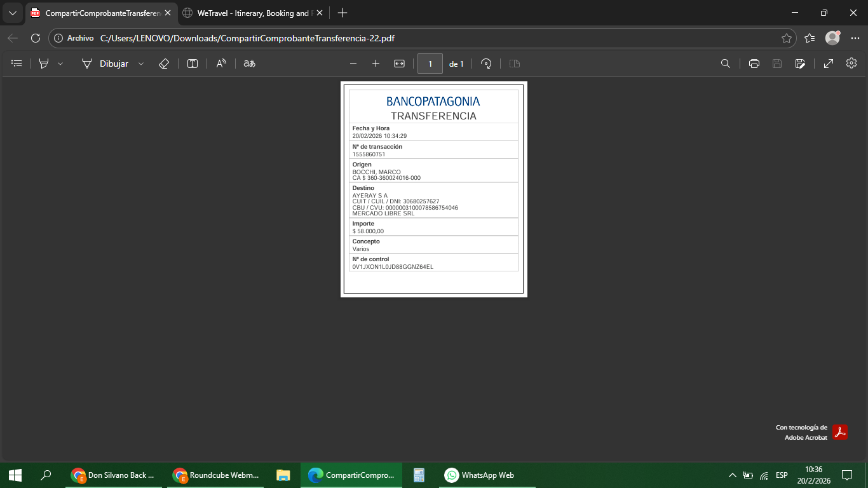Image resolution: width=868 pixels, height=488 pixels.
Task: Expand highlighter color options dropdown
Action: (x=60, y=64)
